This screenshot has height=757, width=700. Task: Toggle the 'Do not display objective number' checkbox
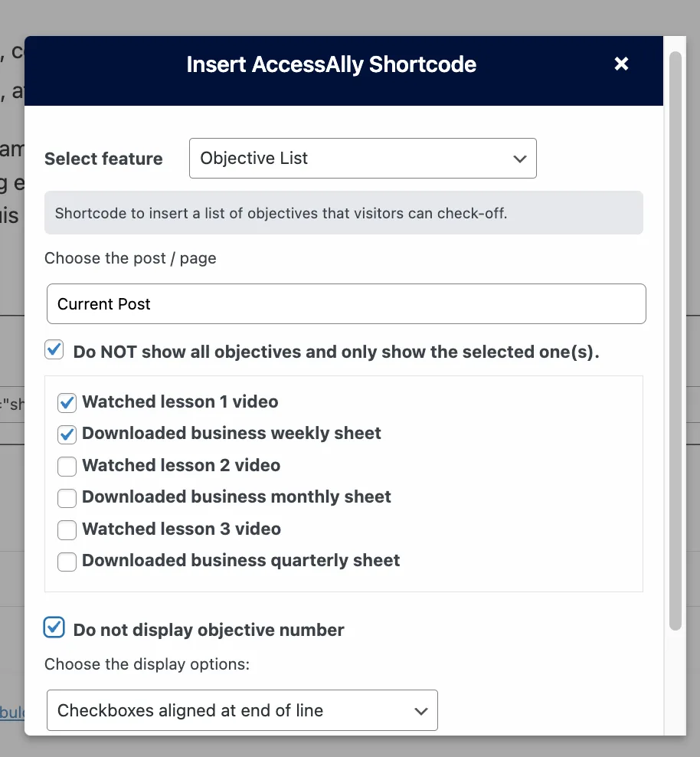click(x=54, y=628)
